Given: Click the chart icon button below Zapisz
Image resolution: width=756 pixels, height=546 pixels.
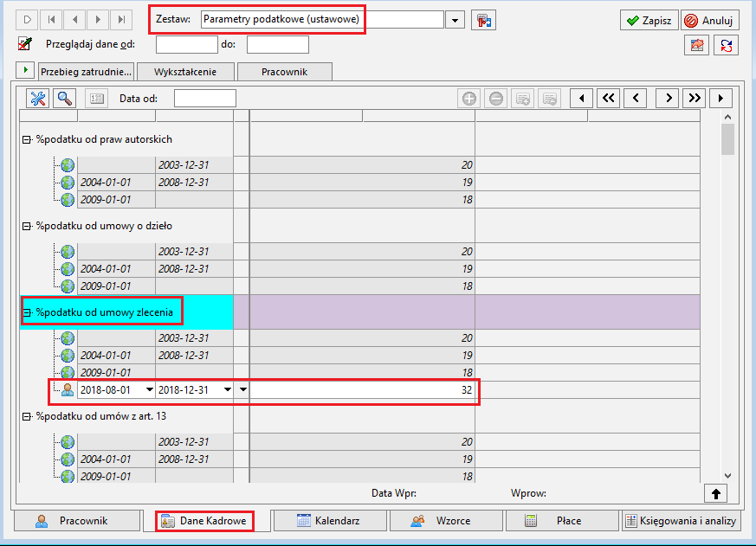Looking at the screenshot, I should 697,46.
